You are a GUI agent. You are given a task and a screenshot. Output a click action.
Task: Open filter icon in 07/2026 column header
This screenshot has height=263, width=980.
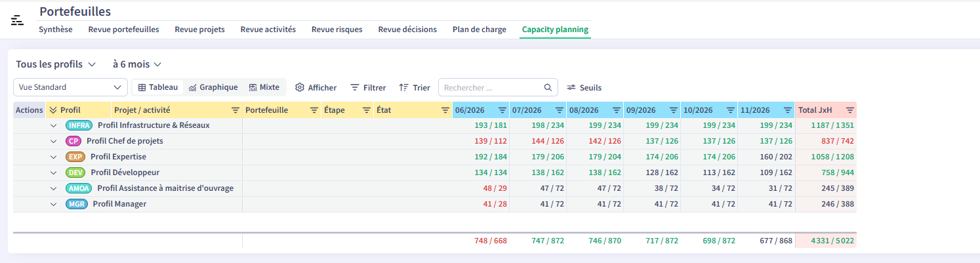point(560,110)
